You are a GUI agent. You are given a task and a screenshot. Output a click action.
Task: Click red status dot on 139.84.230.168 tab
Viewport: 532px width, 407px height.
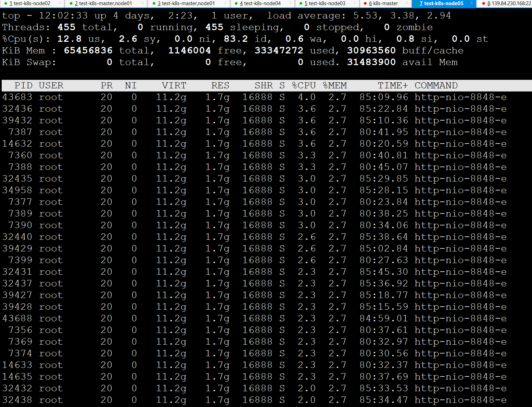[x=483, y=3]
